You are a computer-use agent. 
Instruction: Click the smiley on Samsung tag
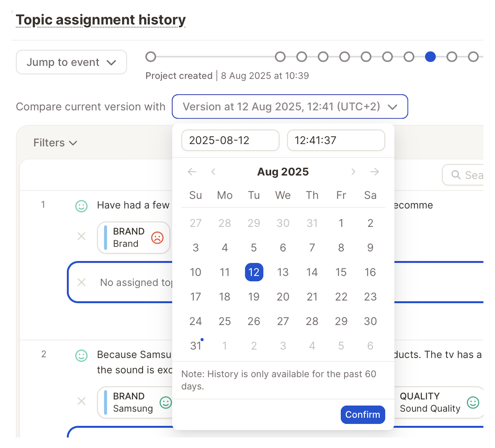[x=166, y=402]
